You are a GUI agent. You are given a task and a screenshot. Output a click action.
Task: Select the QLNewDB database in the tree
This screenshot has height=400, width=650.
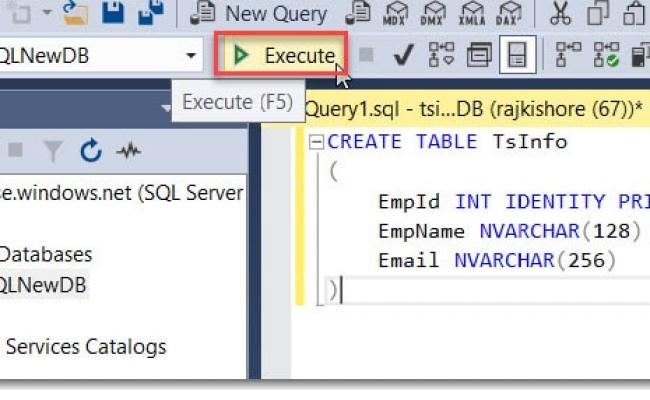click(43, 285)
